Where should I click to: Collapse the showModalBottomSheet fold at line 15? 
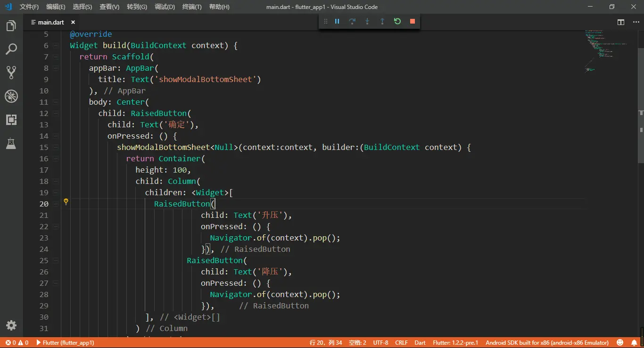[56, 148]
